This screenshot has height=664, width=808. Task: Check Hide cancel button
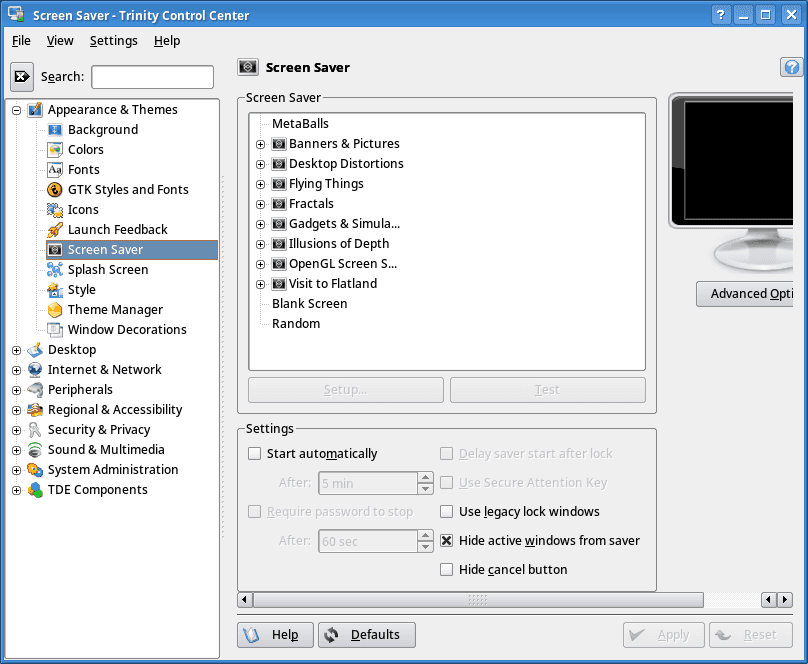click(446, 569)
